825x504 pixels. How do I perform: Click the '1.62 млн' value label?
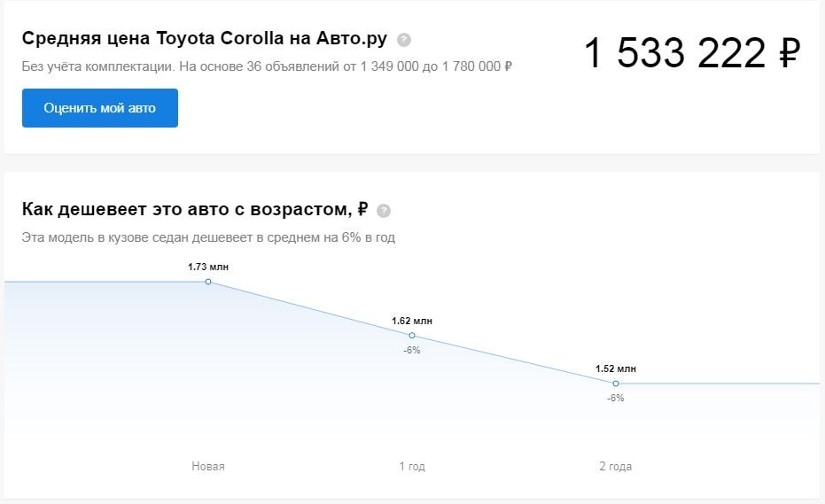click(412, 321)
